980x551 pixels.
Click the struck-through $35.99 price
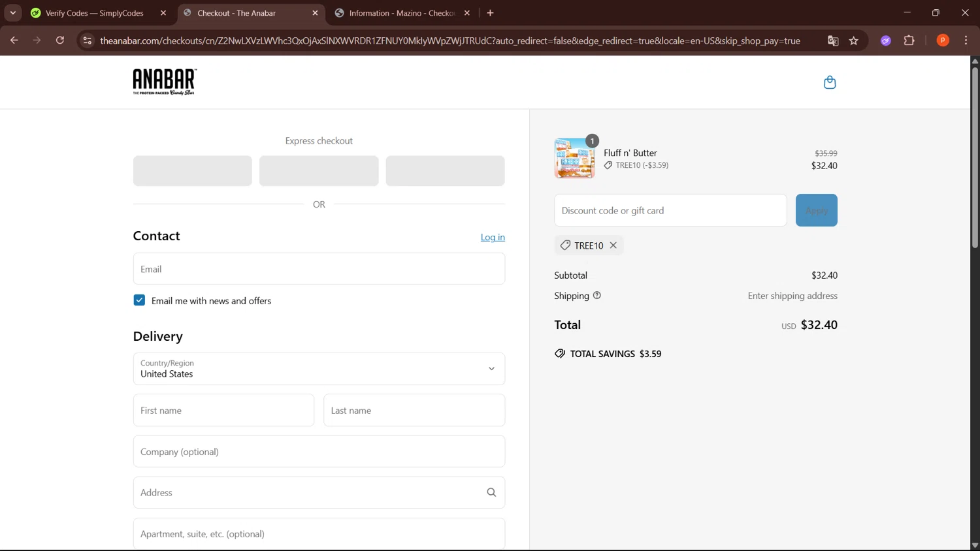(x=826, y=153)
